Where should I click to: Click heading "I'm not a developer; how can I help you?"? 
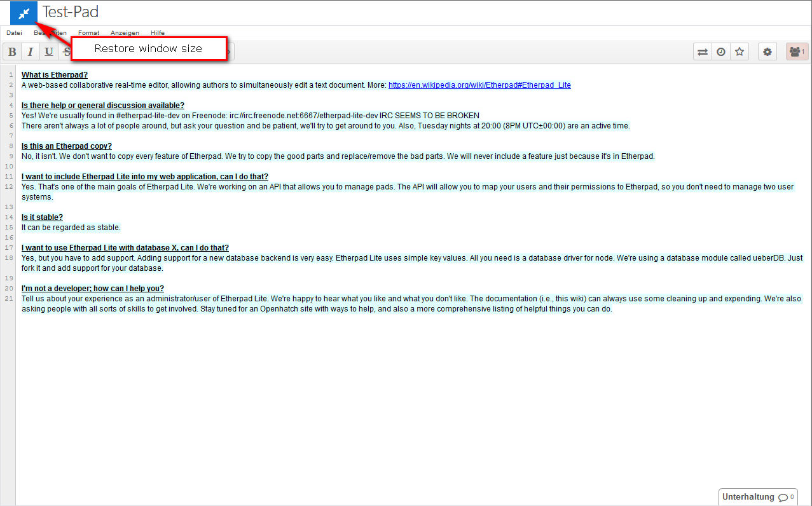click(93, 289)
